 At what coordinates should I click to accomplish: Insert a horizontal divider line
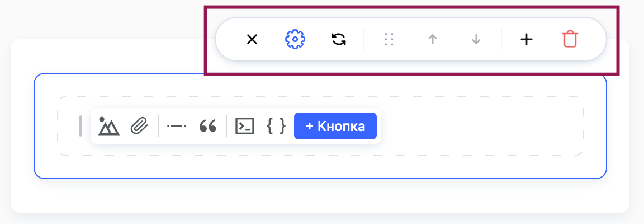[176, 126]
